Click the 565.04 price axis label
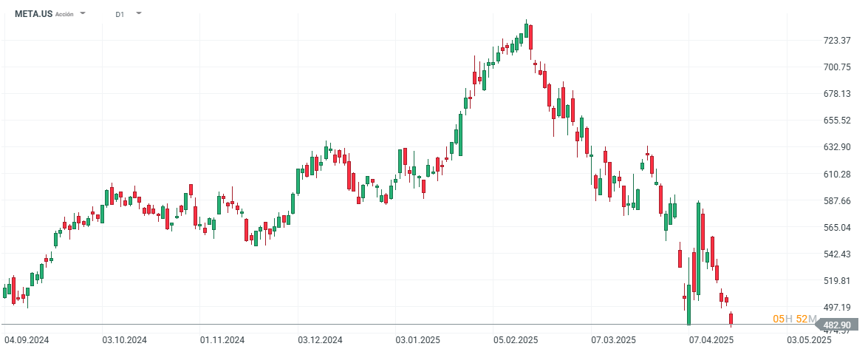The width and height of the screenshot is (868, 352). click(837, 228)
